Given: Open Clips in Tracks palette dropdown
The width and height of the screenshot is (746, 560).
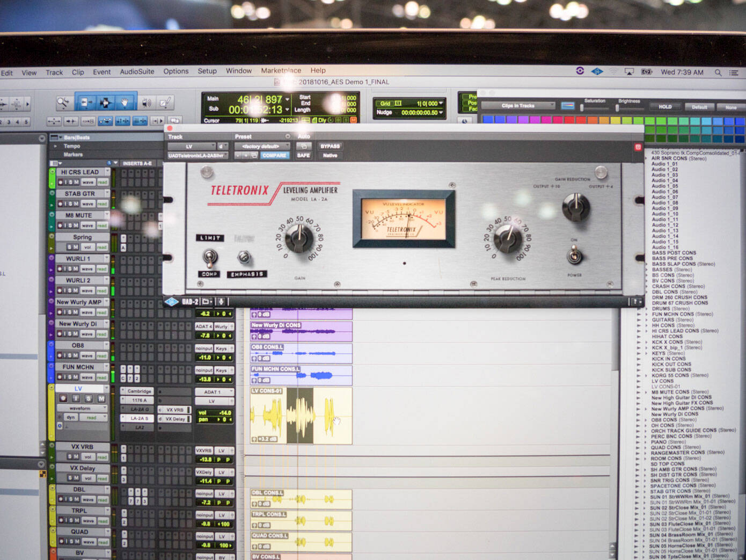Looking at the screenshot, I should (518, 106).
